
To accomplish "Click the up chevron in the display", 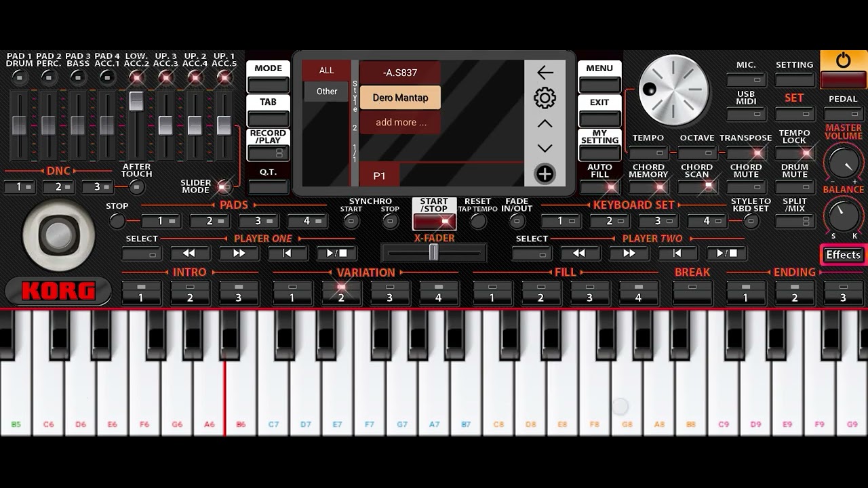I will click(x=545, y=124).
